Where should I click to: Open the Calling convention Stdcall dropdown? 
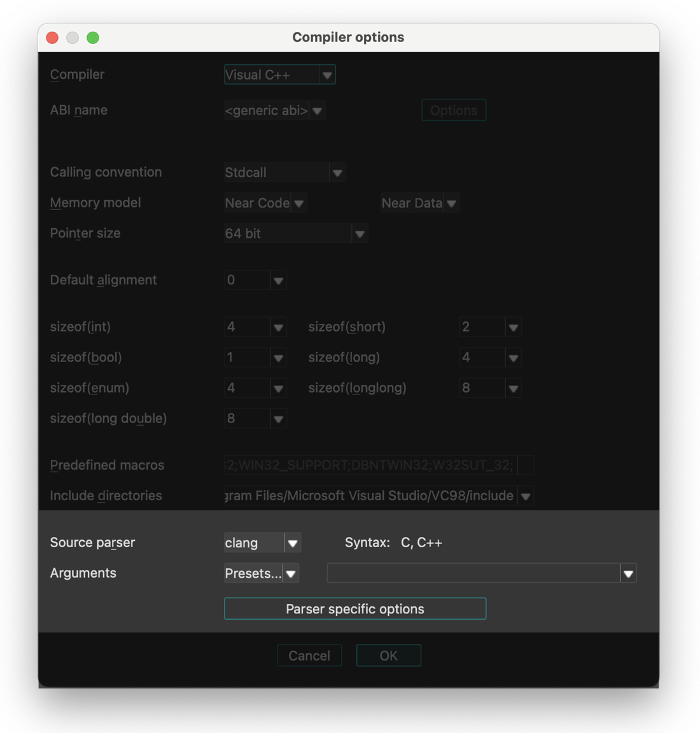(x=337, y=172)
